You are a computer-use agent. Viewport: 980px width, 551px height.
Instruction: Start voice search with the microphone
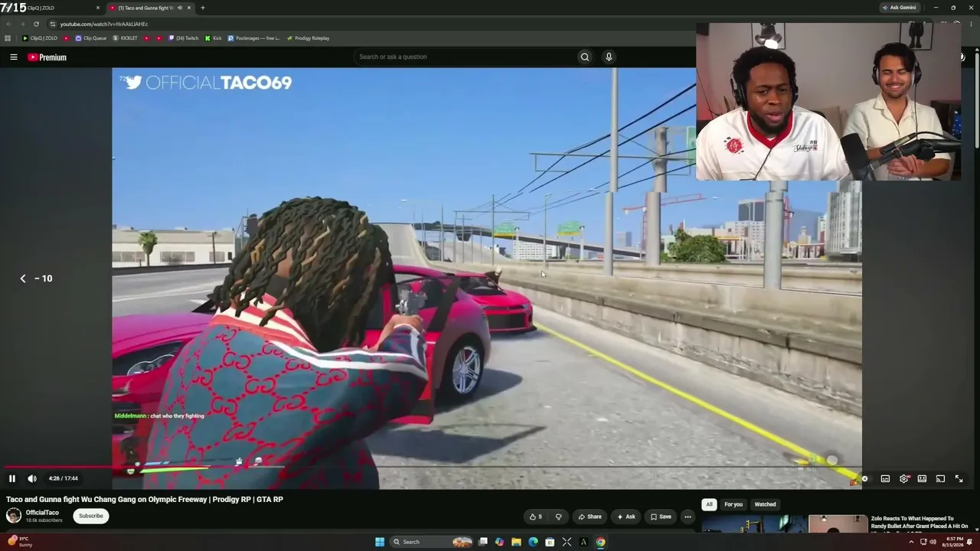point(609,57)
